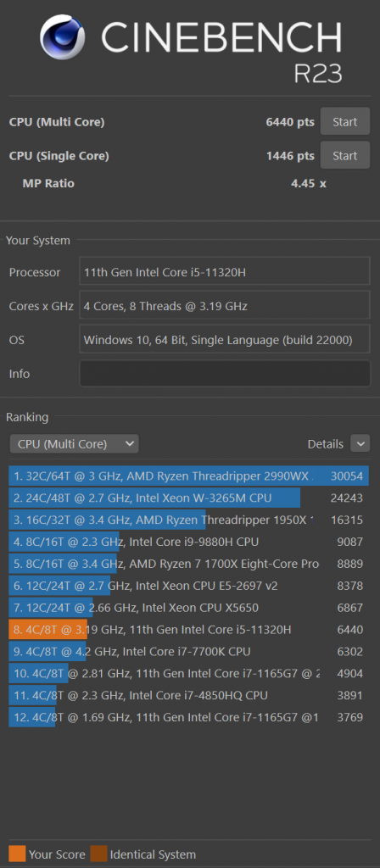Select the Core i7-7700K ranking row
The height and width of the screenshot is (868, 380).
[189, 652]
